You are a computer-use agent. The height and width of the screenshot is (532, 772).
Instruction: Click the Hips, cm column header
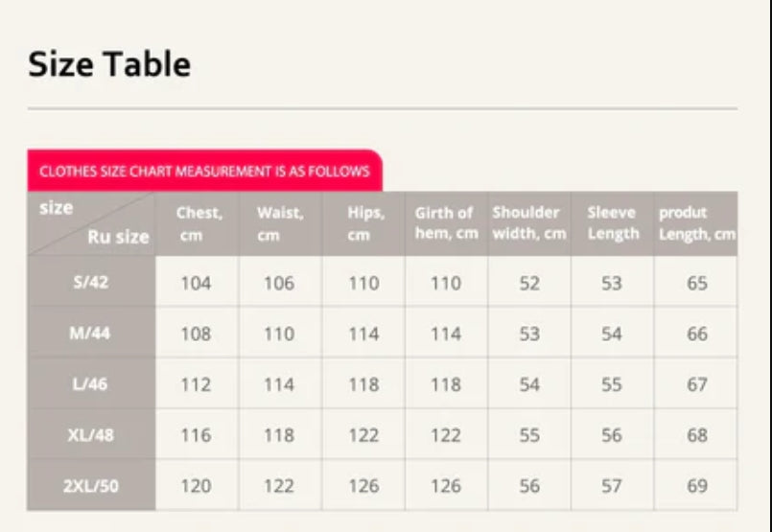363,224
